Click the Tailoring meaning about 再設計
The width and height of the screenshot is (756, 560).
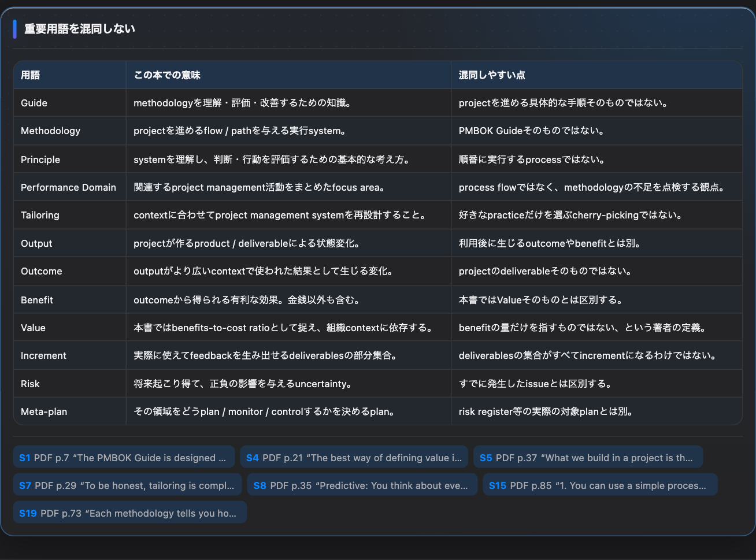click(x=288, y=215)
